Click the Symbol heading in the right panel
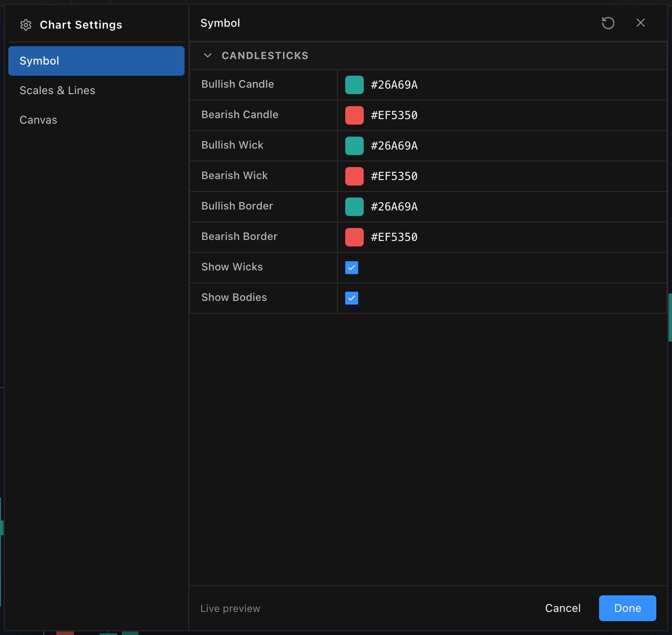The image size is (672, 635). pyautogui.click(x=220, y=23)
